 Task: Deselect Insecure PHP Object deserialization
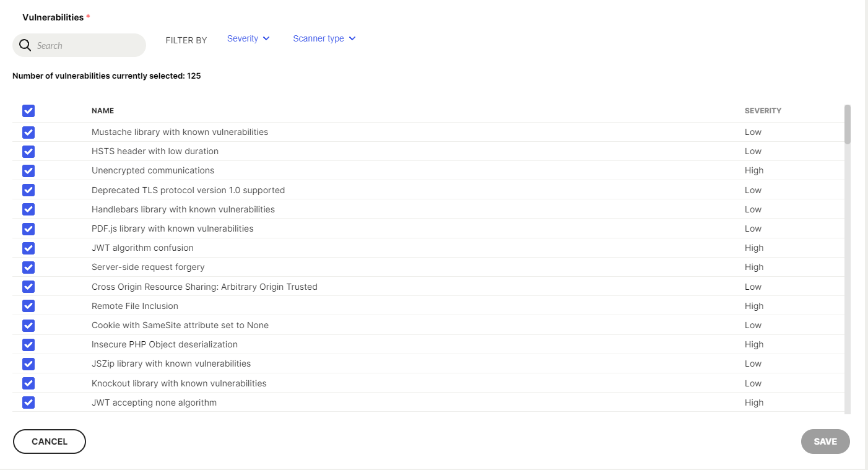(28, 345)
